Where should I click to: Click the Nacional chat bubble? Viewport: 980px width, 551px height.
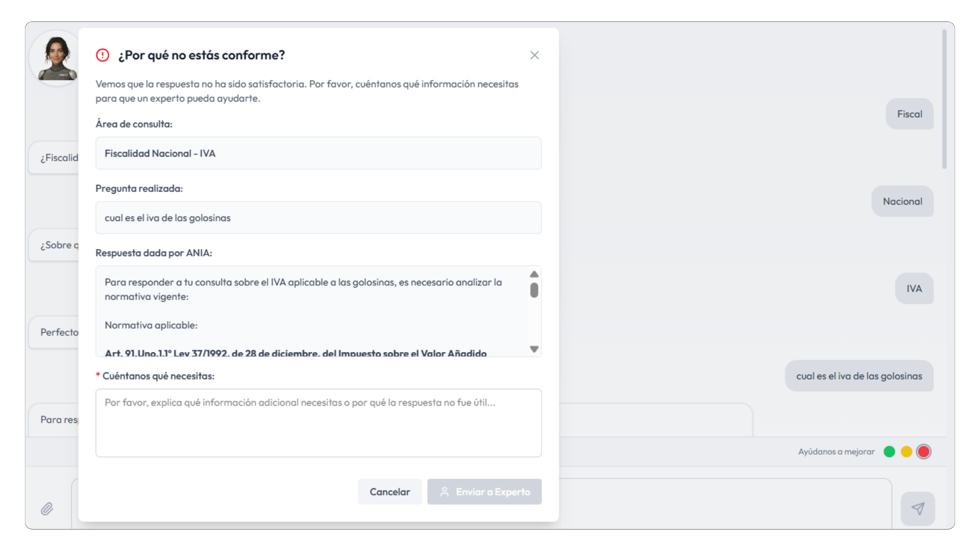(902, 202)
